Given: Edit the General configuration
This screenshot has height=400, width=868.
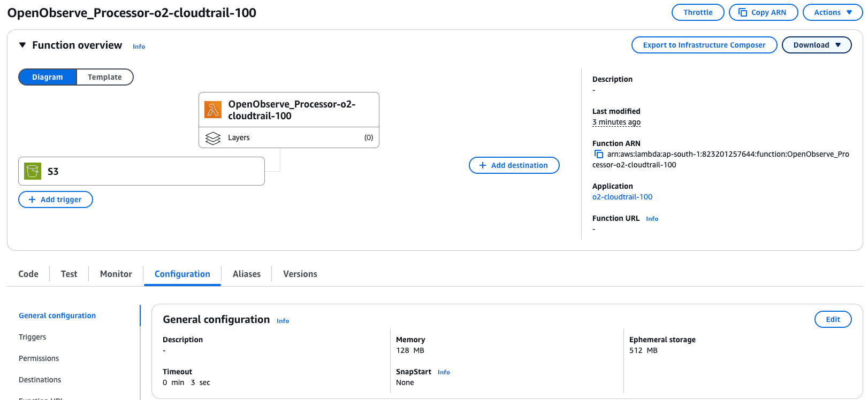Looking at the screenshot, I should click(x=833, y=319).
